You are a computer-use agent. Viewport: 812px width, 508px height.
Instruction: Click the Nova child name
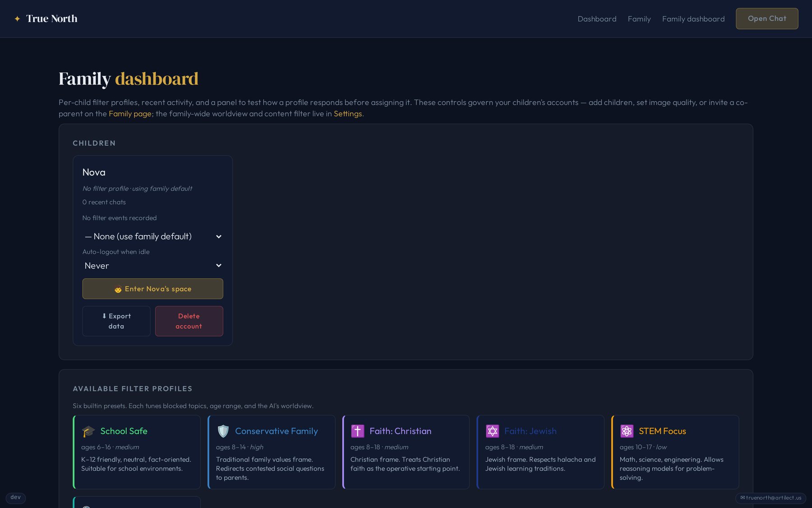[94, 172]
